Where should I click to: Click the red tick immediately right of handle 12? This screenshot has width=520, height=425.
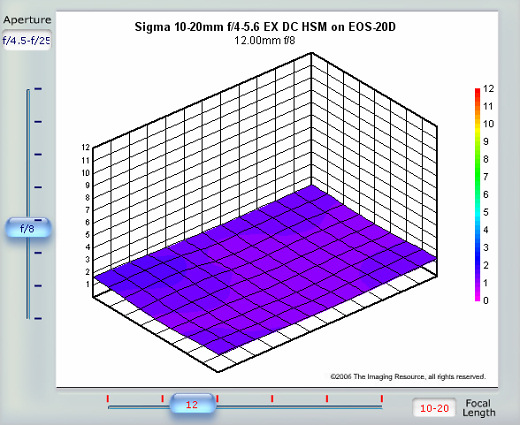pyautogui.click(x=217, y=398)
